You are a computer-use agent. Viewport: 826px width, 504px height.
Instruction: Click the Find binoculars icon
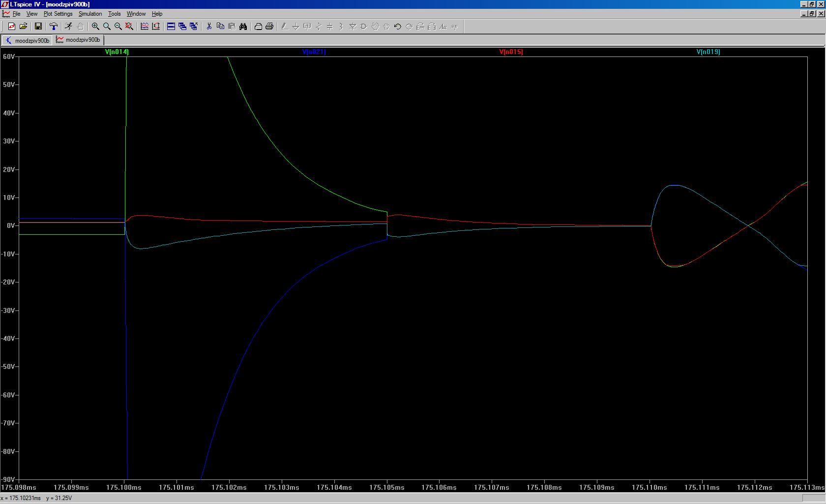(243, 27)
